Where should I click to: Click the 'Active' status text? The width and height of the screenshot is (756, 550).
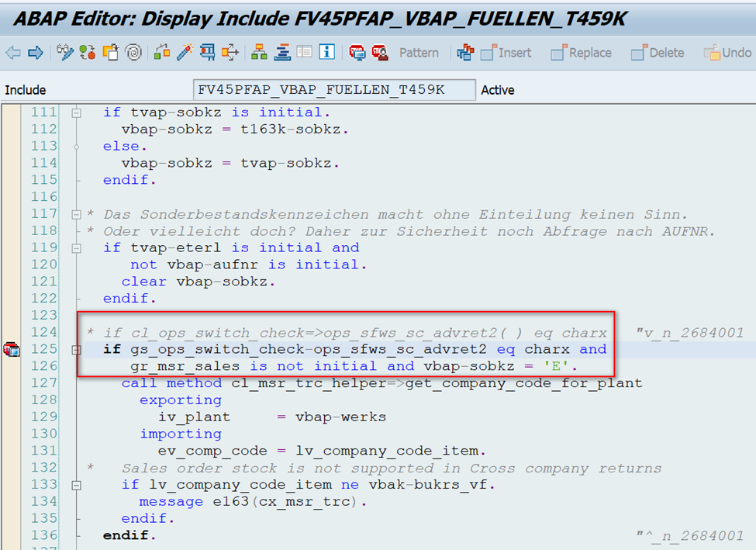point(498,90)
